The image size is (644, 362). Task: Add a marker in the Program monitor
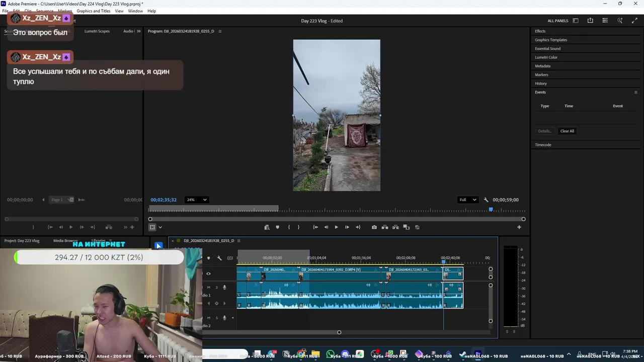click(x=277, y=227)
